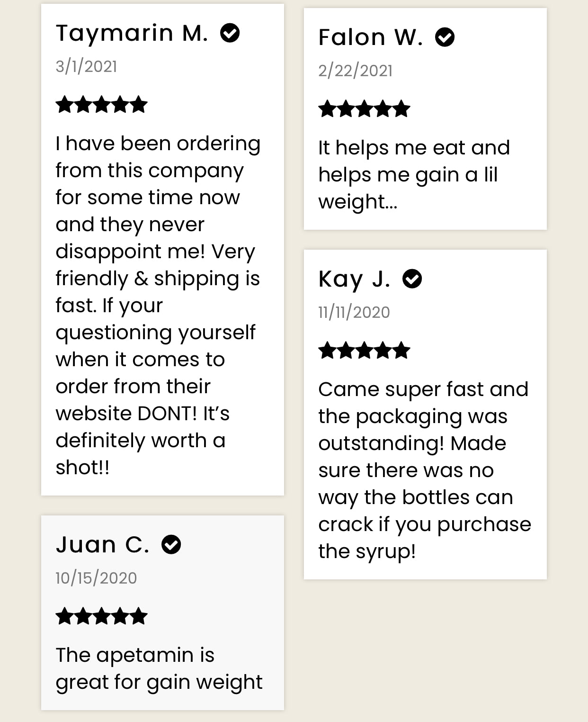Screen dimensions: 588x722
Task: Open Juan's apetamin review text
Action: pos(159,668)
